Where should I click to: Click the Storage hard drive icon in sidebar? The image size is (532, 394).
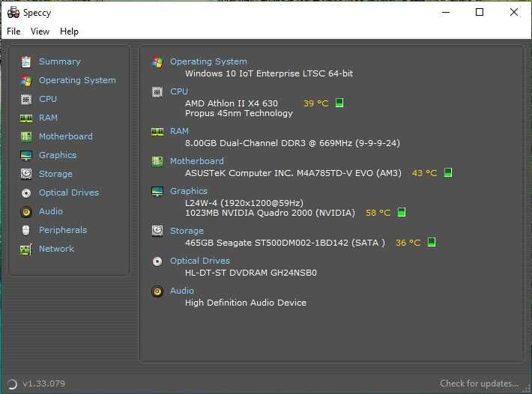[x=26, y=174]
